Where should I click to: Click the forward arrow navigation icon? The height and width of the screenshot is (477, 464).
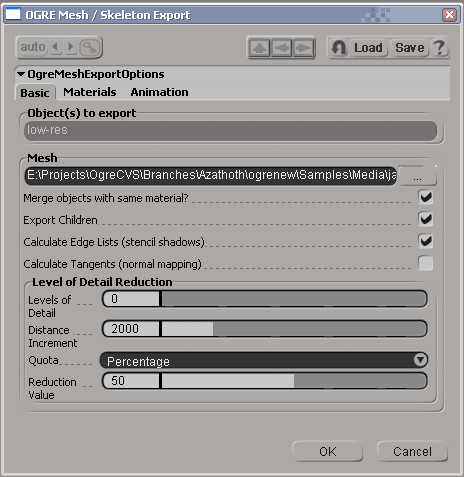[x=303, y=48]
